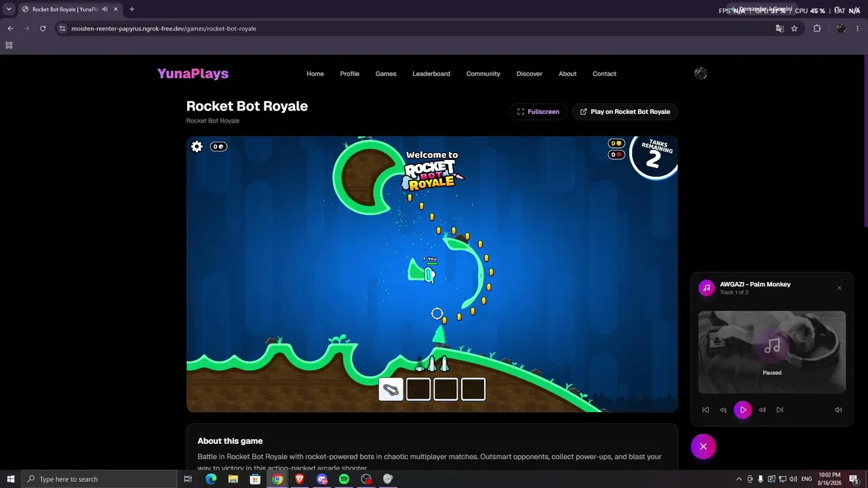Image resolution: width=868 pixels, height=488 pixels.
Task: Bookmark this page with the star
Action: [794, 28]
